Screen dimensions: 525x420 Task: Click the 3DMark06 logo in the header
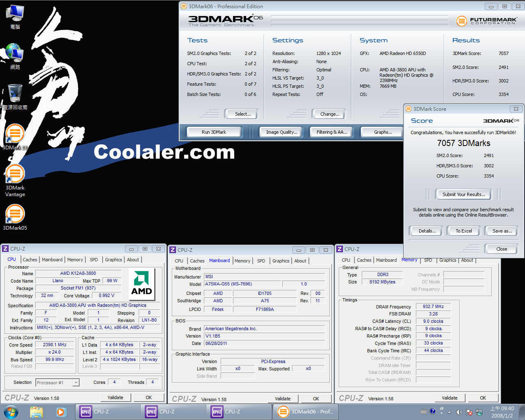tap(225, 21)
